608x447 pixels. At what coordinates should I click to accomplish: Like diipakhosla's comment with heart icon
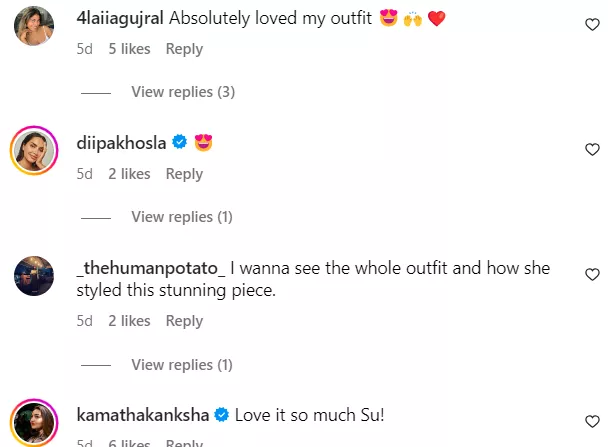point(590,150)
